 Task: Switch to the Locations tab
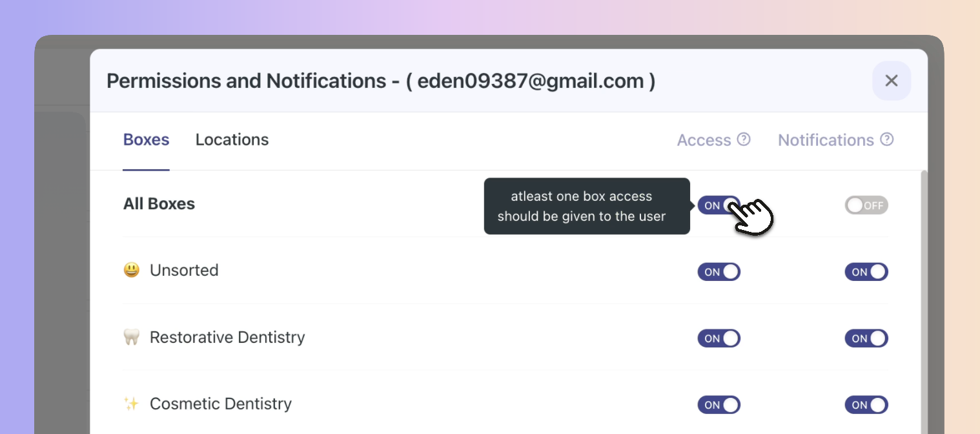232,139
